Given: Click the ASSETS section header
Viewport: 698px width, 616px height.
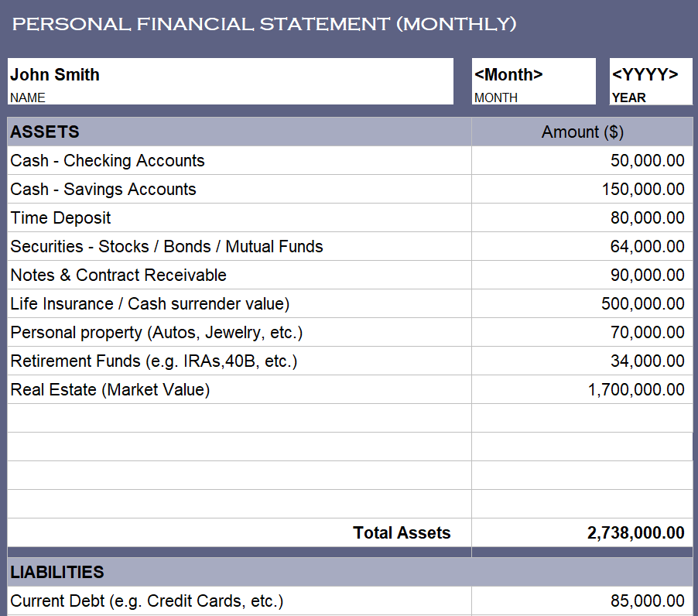Looking at the screenshot, I should (45, 132).
